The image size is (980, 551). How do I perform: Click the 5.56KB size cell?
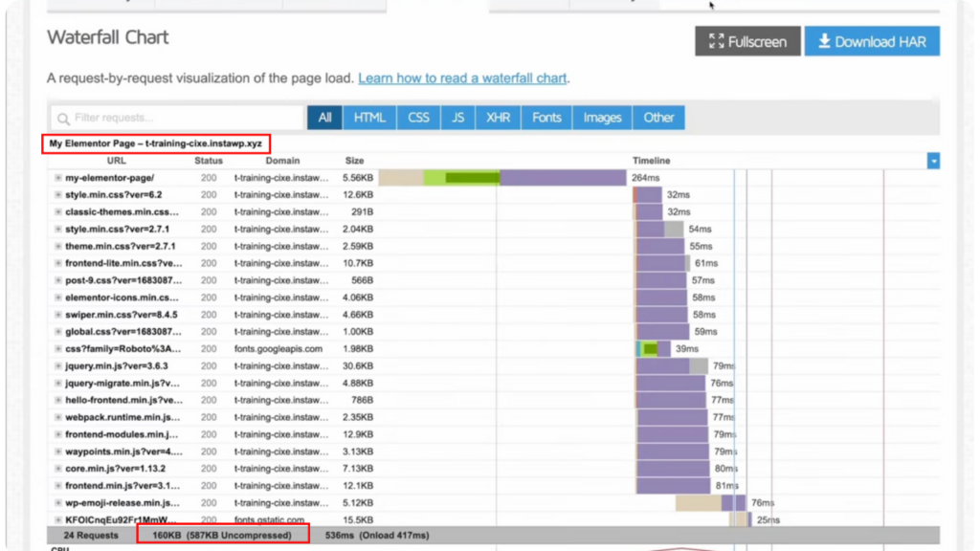click(358, 178)
